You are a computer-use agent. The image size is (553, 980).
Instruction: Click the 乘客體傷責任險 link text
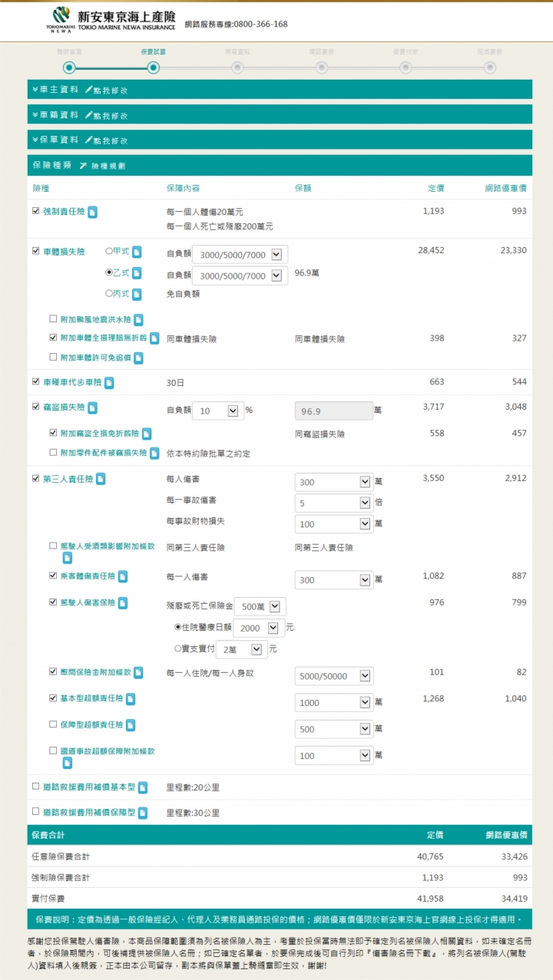click(x=87, y=576)
